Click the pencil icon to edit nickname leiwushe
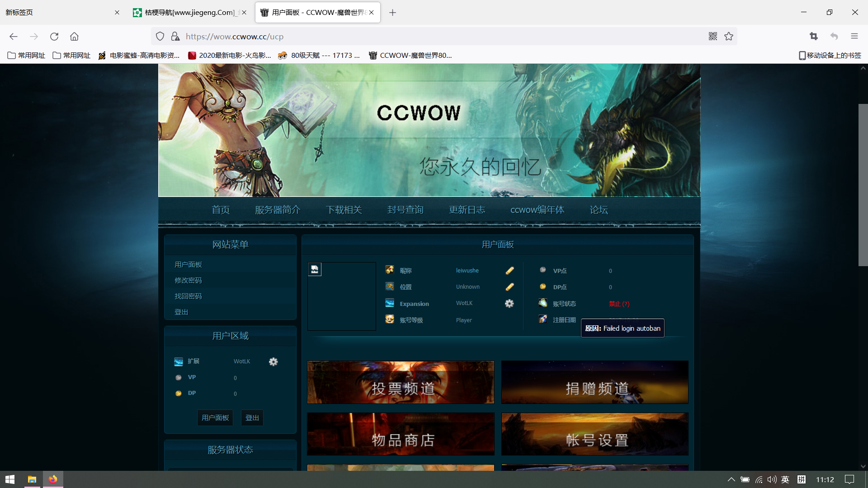868x488 pixels. pos(509,270)
